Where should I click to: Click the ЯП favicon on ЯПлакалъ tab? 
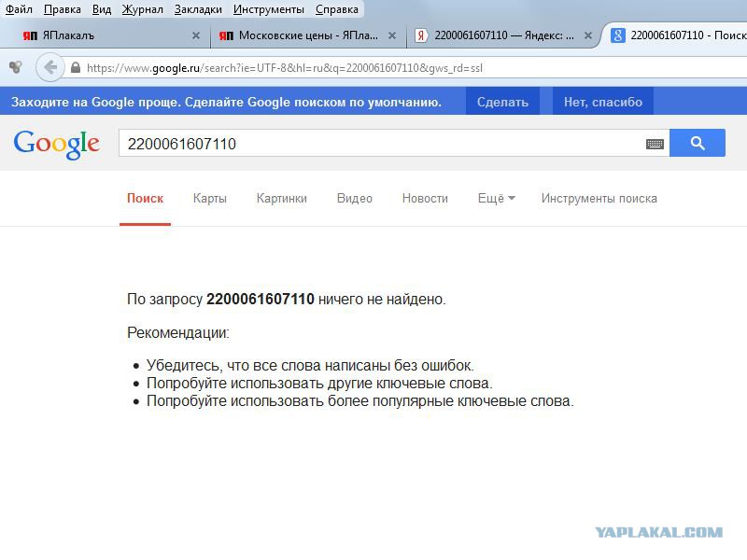click(30, 35)
